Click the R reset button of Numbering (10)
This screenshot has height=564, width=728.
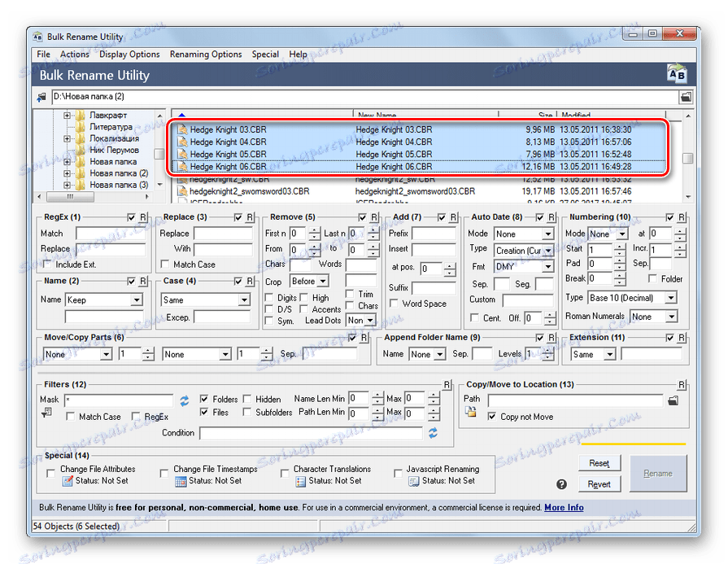click(681, 217)
